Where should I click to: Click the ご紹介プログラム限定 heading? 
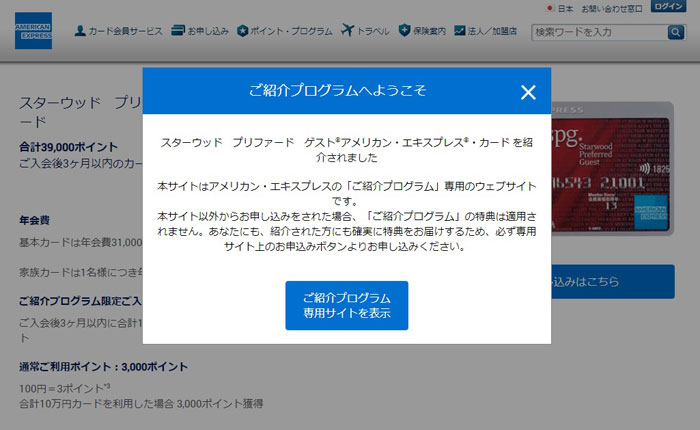[x=81, y=301]
